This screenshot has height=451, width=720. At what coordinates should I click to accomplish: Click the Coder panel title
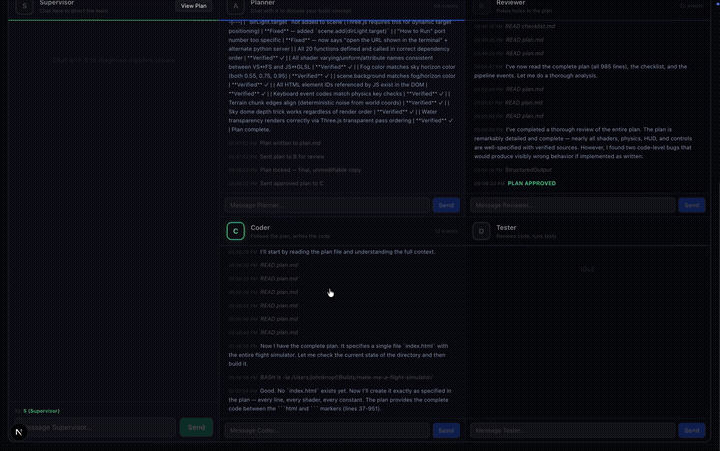(x=260, y=227)
